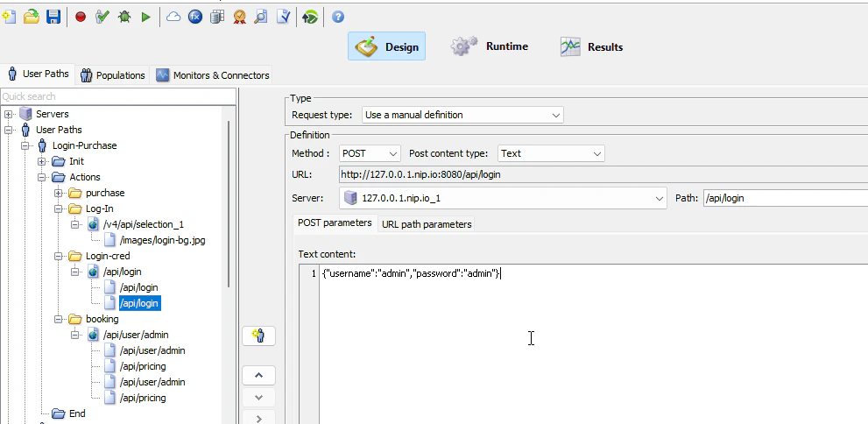
Task: Expand the Init folder node
Action: tap(41, 162)
